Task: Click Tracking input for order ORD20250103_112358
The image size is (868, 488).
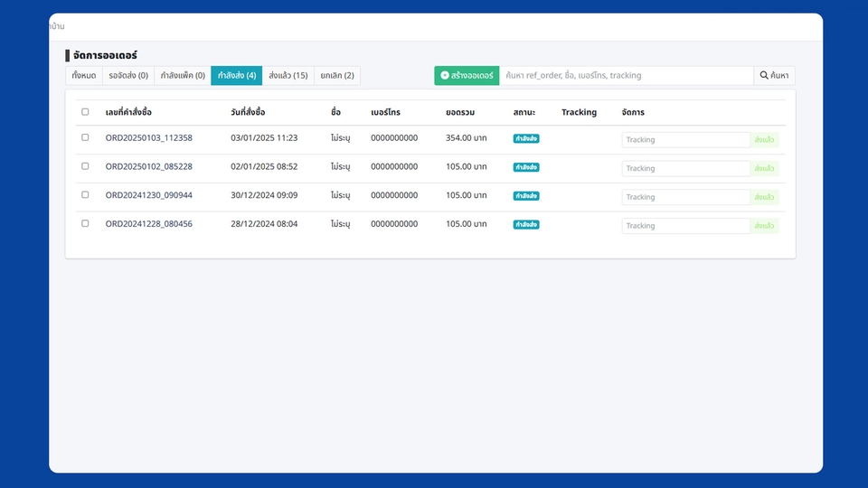Action: tap(686, 139)
